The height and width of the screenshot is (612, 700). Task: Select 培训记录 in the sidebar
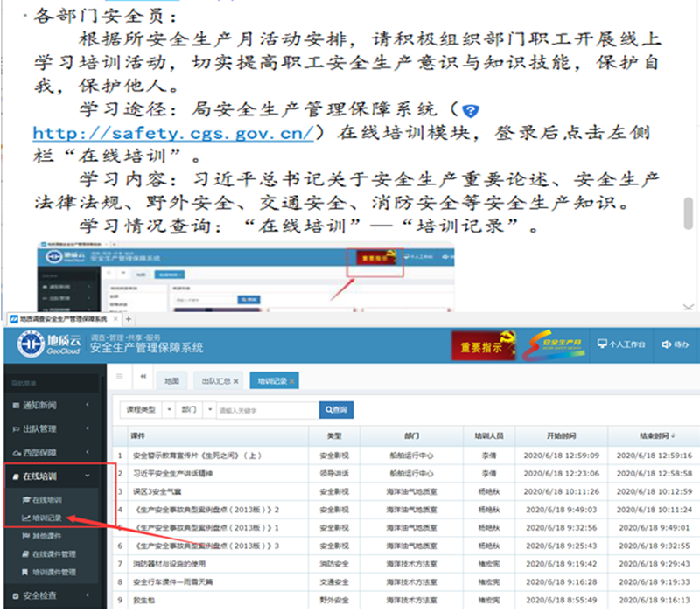pos(46,518)
